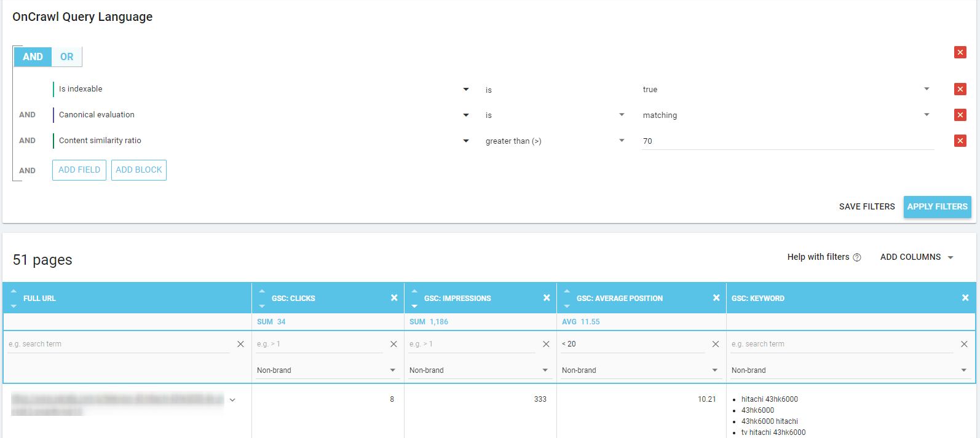Remove the GSC: Impressions column
Image resolution: width=980 pixels, height=438 pixels.
click(x=547, y=298)
